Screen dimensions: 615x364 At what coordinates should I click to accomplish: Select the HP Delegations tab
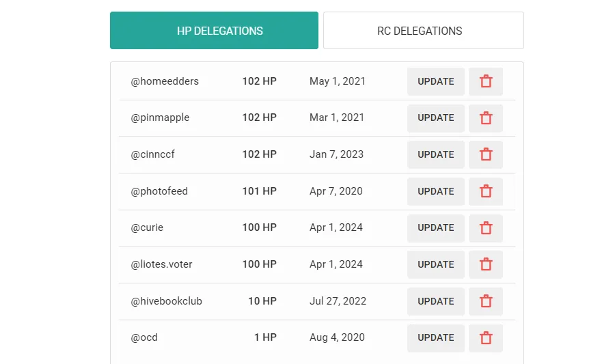click(214, 31)
